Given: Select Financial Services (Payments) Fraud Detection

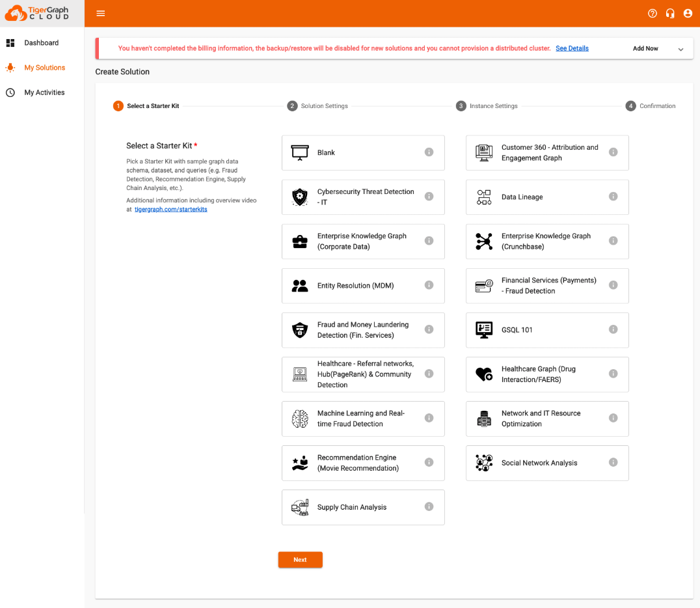Looking at the screenshot, I should (547, 286).
